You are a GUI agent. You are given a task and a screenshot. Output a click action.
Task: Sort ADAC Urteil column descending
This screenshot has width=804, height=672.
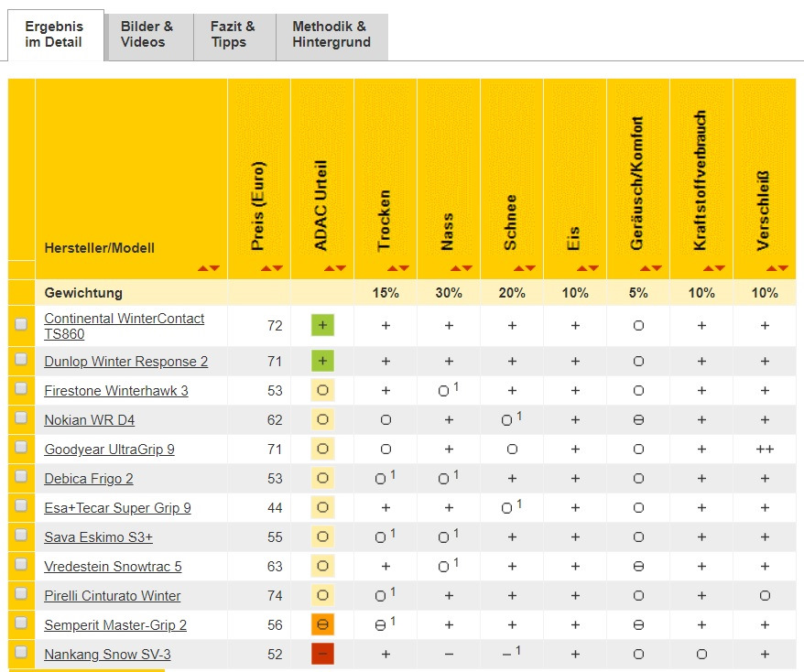pyautogui.click(x=341, y=268)
